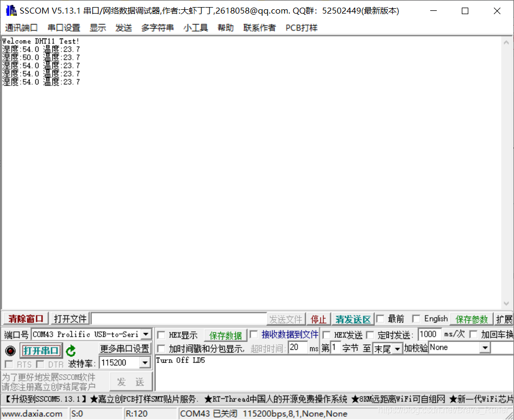Click the 打开串口 button

pos(41,350)
